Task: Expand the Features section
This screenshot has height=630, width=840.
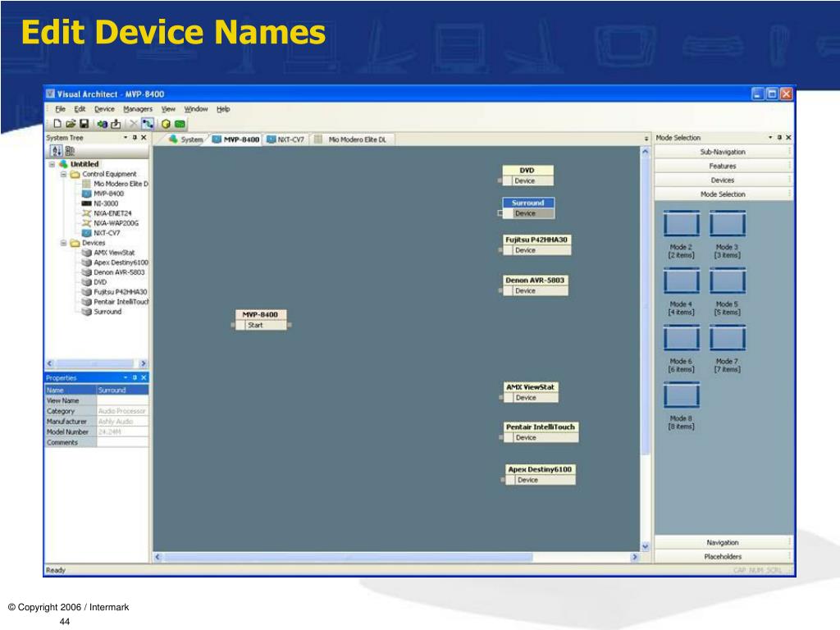Action: coord(722,166)
